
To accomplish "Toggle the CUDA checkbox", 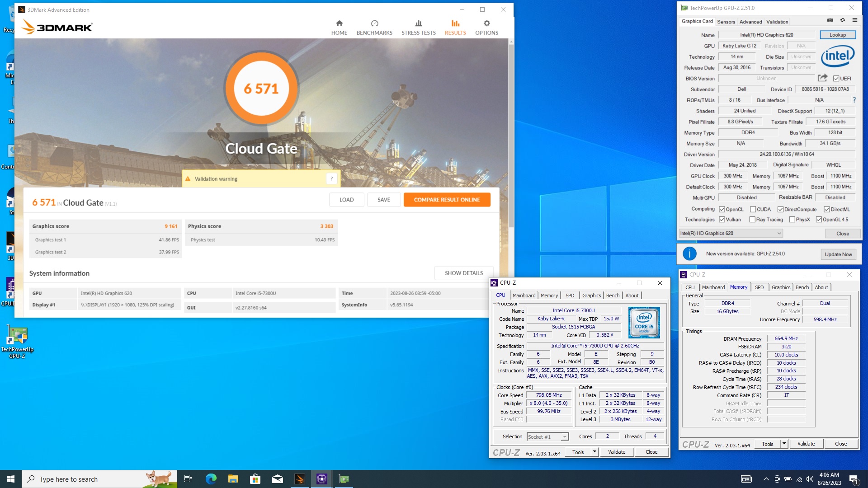I will [x=753, y=209].
